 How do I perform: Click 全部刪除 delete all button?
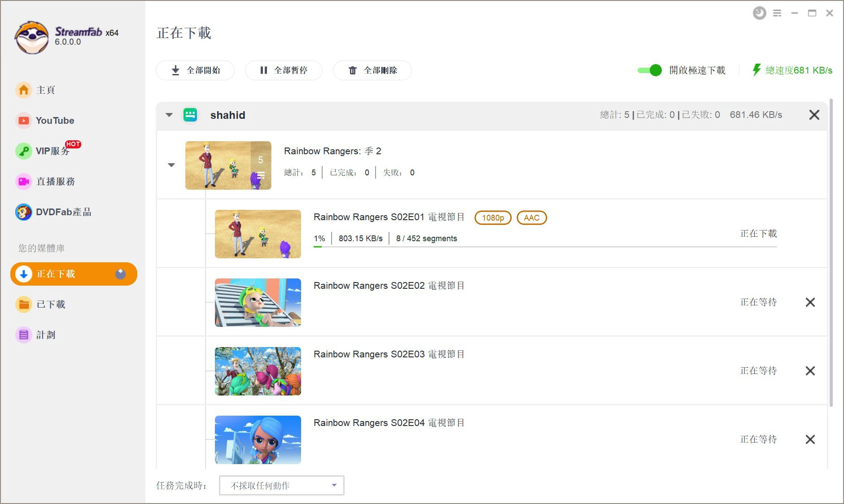tap(372, 70)
